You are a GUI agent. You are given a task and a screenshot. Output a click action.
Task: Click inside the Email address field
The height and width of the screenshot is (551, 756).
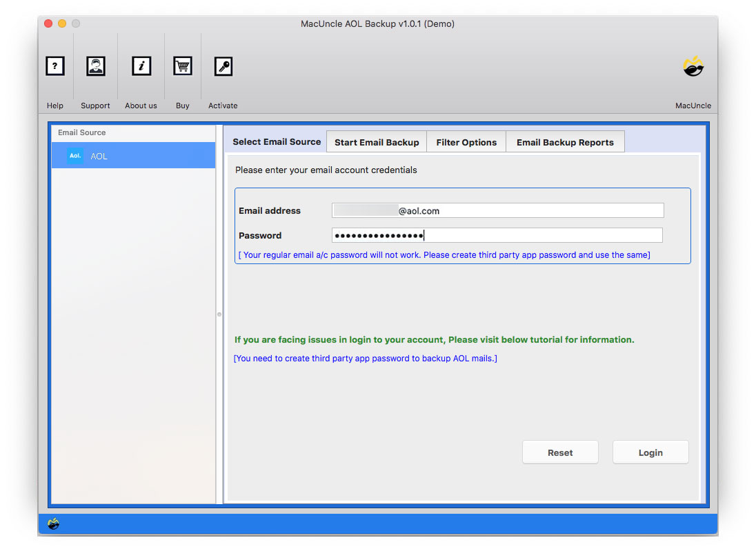point(497,210)
